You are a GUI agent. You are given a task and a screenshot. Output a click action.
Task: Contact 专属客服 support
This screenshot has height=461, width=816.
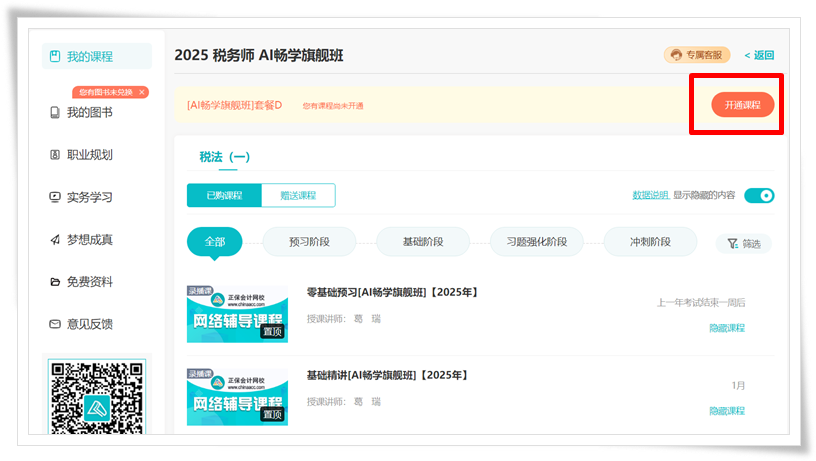(698, 55)
